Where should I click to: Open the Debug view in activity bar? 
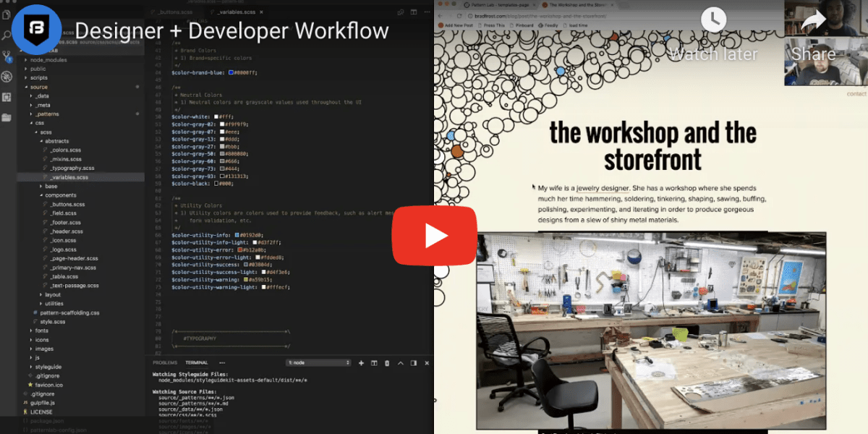[7, 76]
